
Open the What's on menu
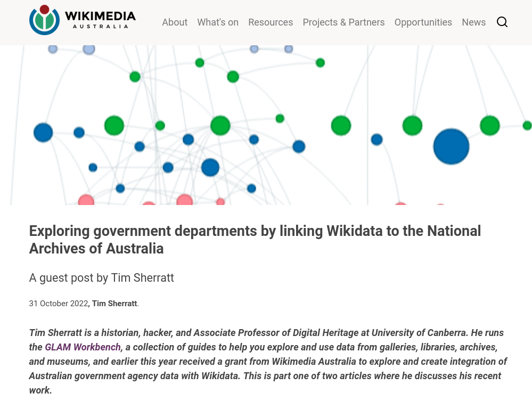tap(218, 22)
